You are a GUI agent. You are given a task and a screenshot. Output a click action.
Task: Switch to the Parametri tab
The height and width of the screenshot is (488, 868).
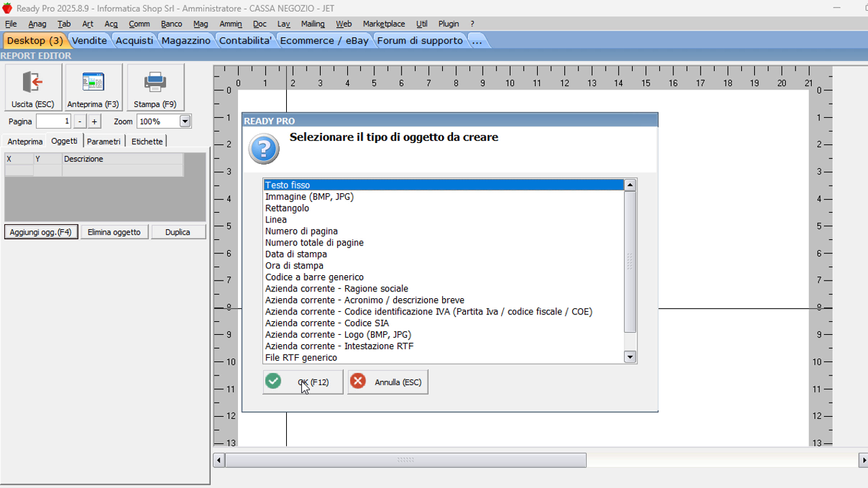(x=104, y=142)
